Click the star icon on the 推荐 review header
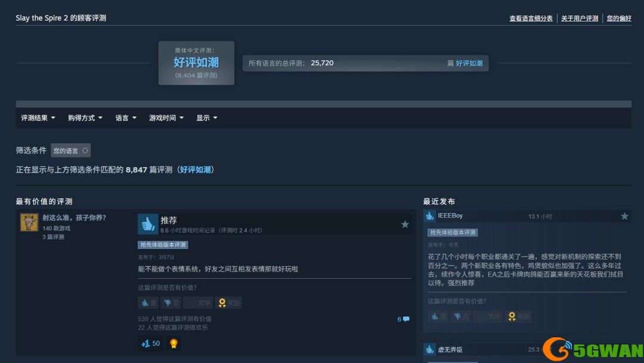This screenshot has width=644, height=363. click(x=405, y=224)
